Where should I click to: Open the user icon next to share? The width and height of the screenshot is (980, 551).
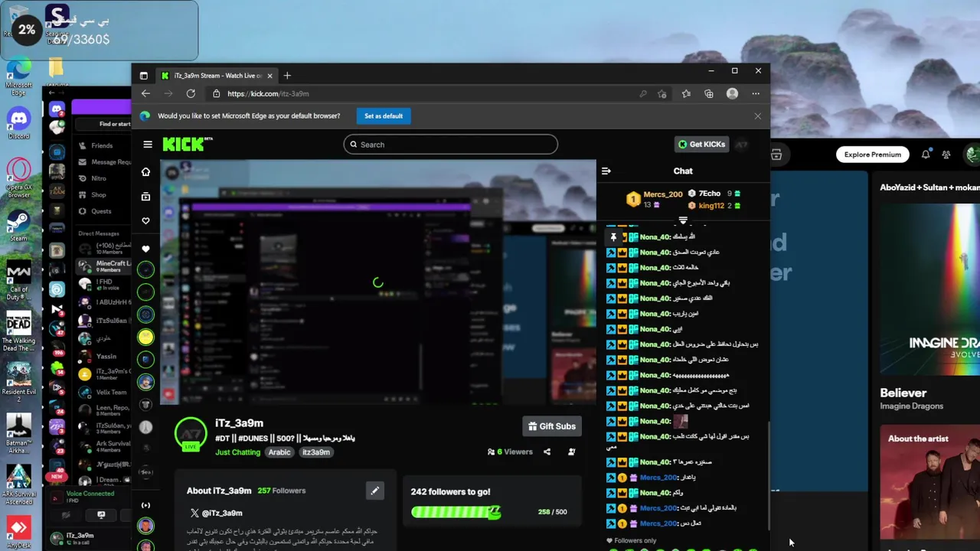point(571,452)
